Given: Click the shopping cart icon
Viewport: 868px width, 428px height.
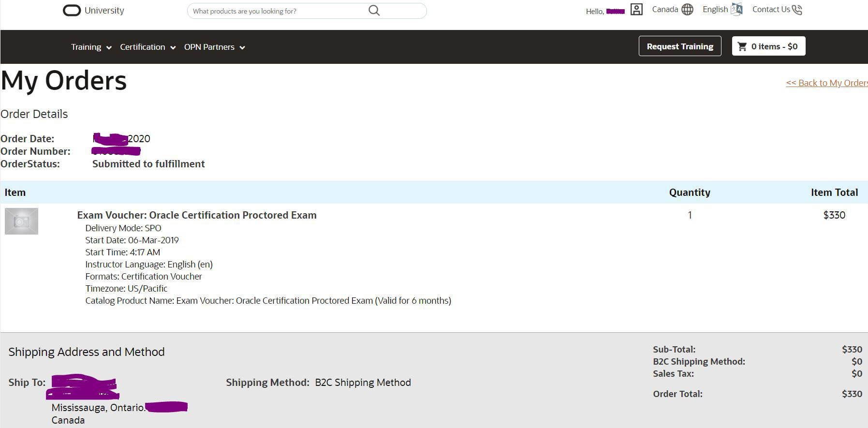Looking at the screenshot, I should click(742, 46).
